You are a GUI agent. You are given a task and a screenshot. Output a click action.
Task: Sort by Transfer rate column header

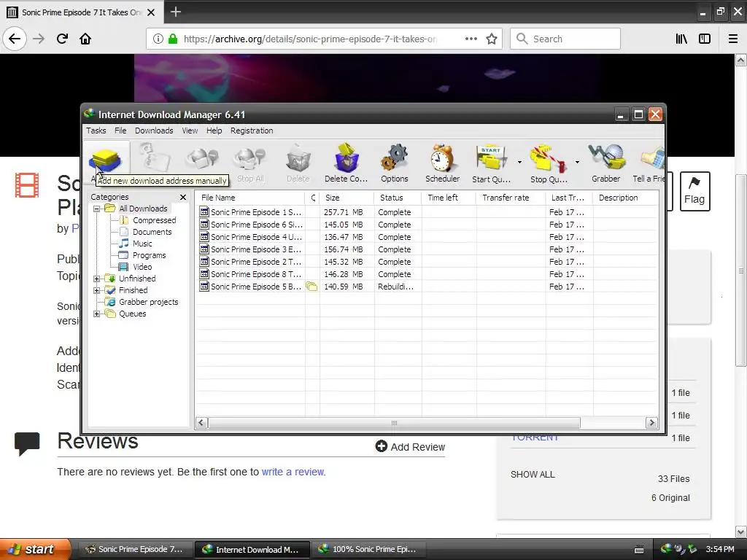pyautogui.click(x=511, y=198)
